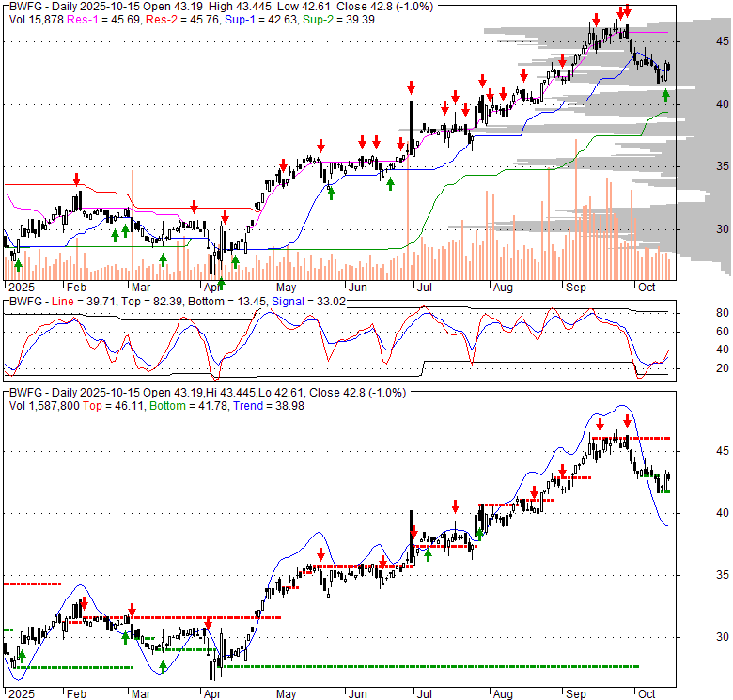The width and height of the screenshot is (733, 700).
Task: Click the 'Bottom = 13.45' oscillator label
Action: 226,302
